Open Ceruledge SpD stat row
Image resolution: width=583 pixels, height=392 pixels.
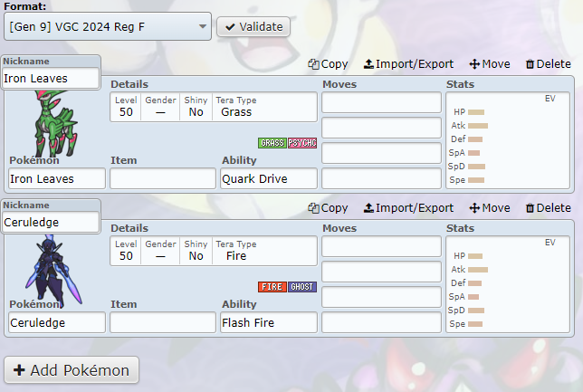[x=508, y=311]
